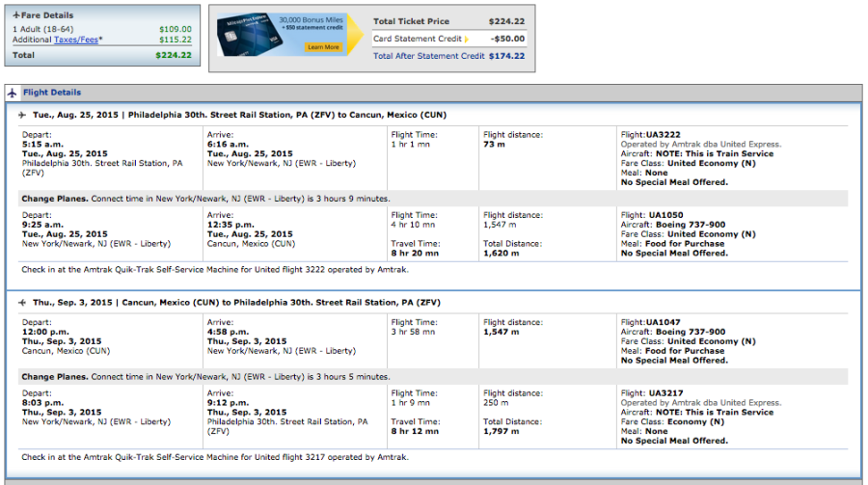Click the Total Ticket Price label
Viewport: 868px width, 485px height.
(x=410, y=21)
